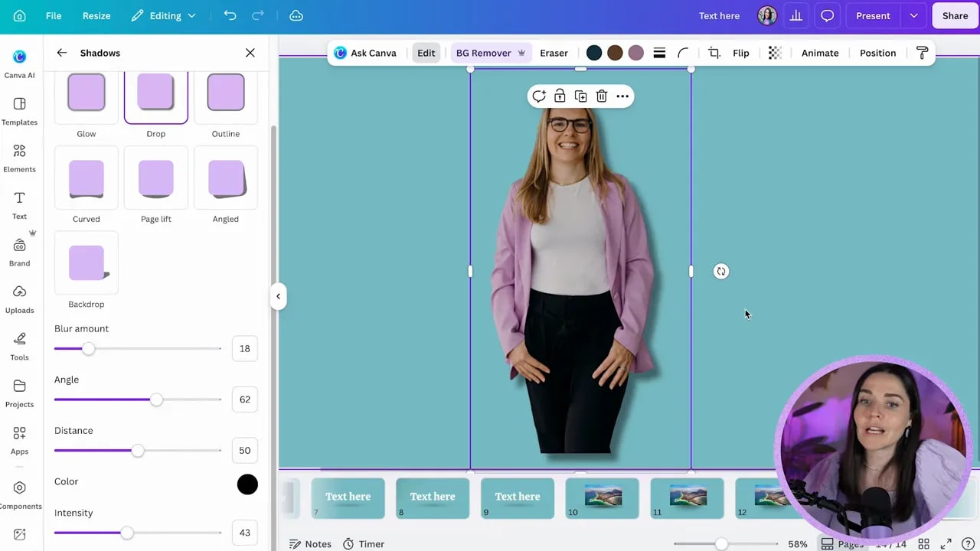Open Uploads in sidebar
This screenshot has height=551, width=980.
(x=19, y=299)
